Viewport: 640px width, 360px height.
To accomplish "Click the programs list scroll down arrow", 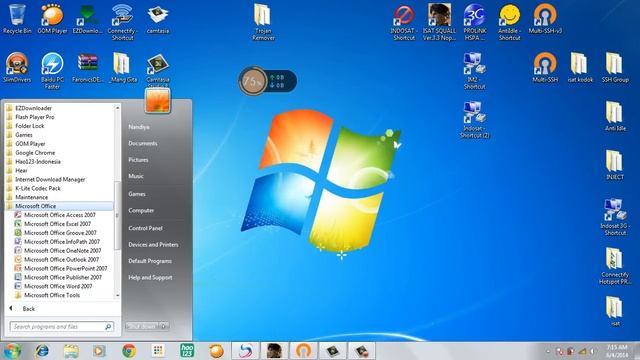I will click(x=118, y=295).
